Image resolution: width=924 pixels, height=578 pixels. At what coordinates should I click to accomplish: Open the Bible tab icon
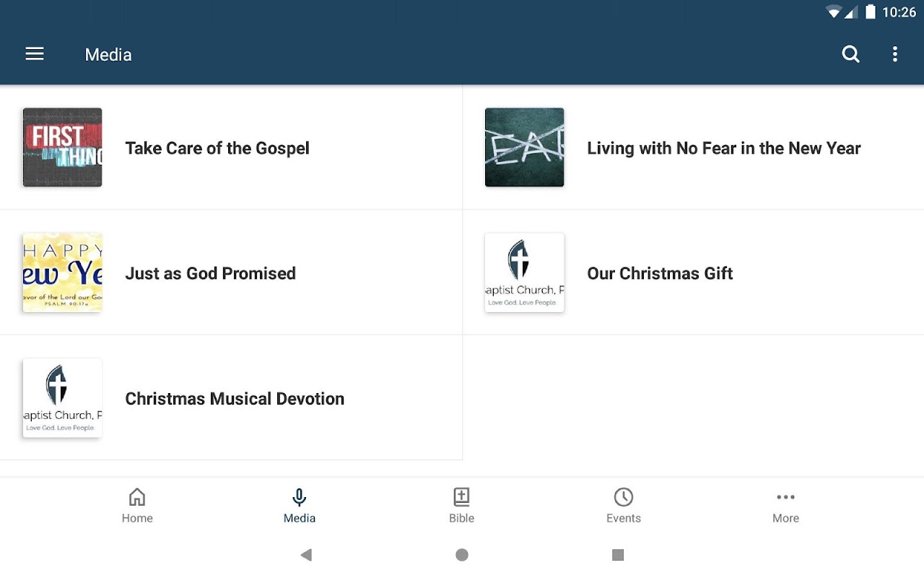(461, 506)
